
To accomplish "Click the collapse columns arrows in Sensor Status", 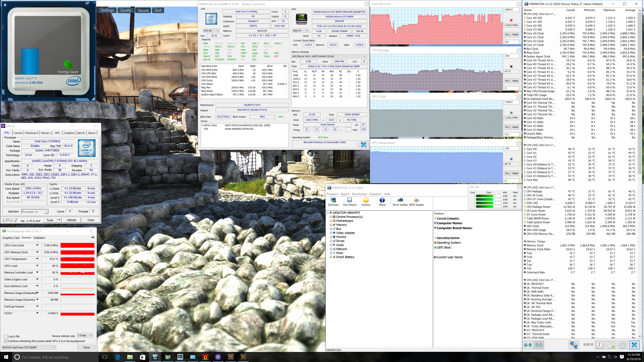I will click(539, 345).
